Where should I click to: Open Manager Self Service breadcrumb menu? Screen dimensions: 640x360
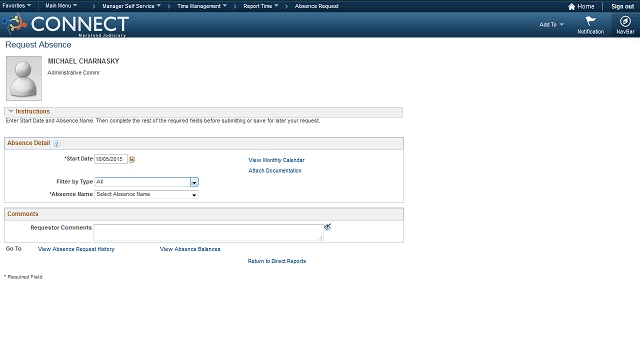tap(131, 6)
